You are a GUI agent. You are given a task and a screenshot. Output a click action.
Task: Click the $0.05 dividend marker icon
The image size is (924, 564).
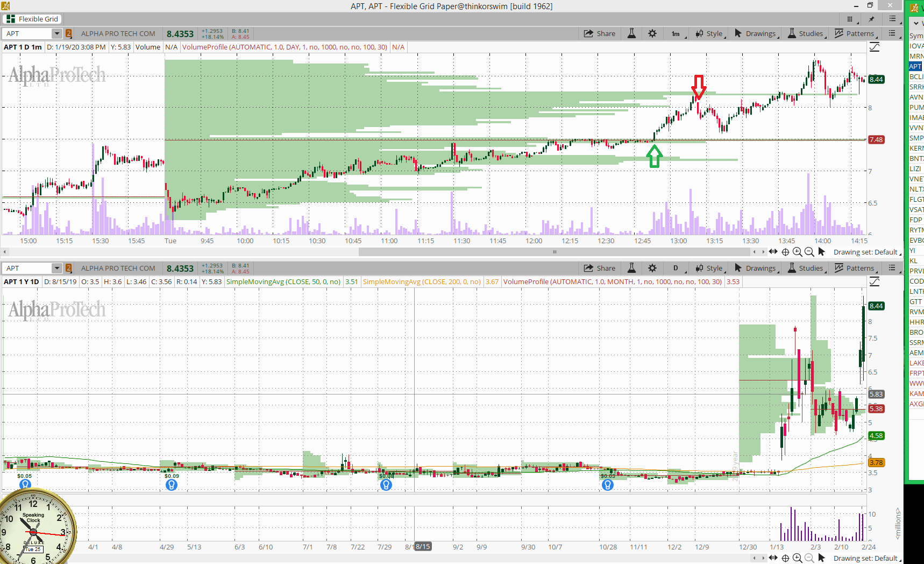pyautogui.click(x=25, y=484)
